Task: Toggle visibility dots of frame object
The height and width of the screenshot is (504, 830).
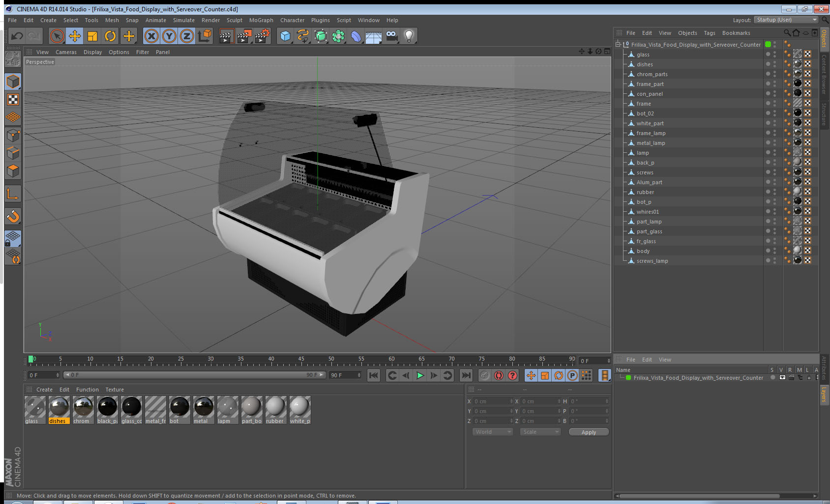Action: (774, 104)
